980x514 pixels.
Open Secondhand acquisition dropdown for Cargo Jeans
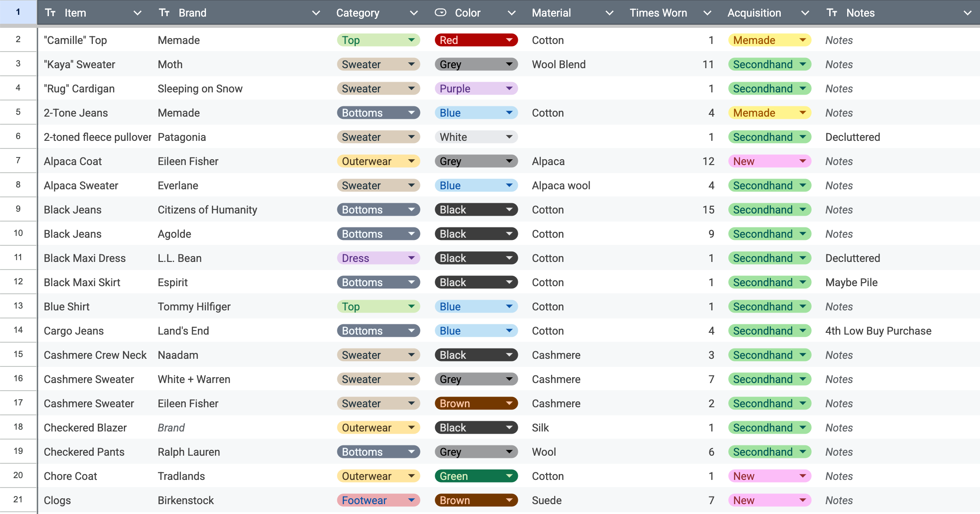tap(770, 331)
